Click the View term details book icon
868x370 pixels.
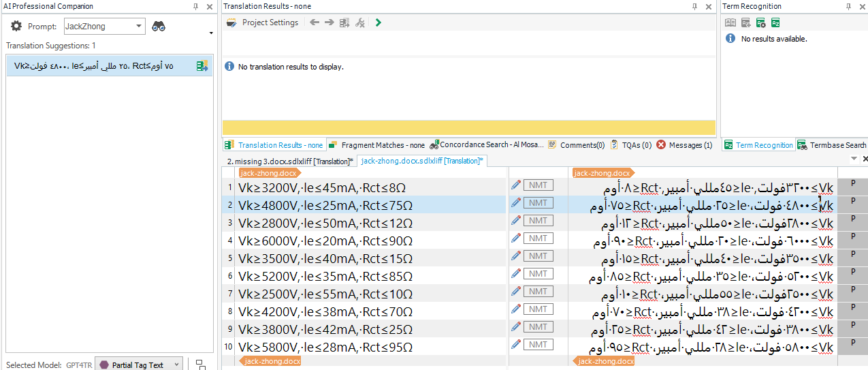point(730,22)
